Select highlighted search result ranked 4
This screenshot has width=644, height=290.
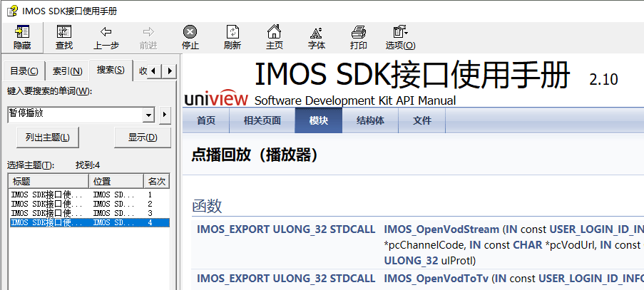[x=89, y=223]
